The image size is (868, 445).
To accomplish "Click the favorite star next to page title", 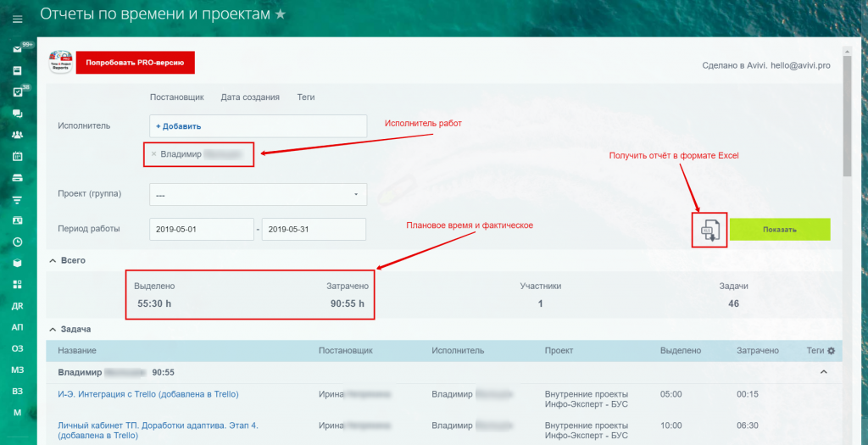I will click(x=281, y=14).
